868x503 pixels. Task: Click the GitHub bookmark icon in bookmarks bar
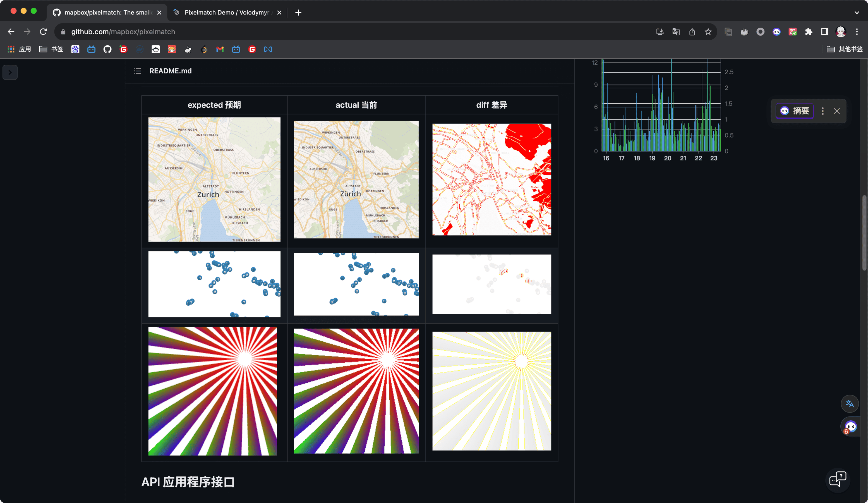(x=107, y=49)
